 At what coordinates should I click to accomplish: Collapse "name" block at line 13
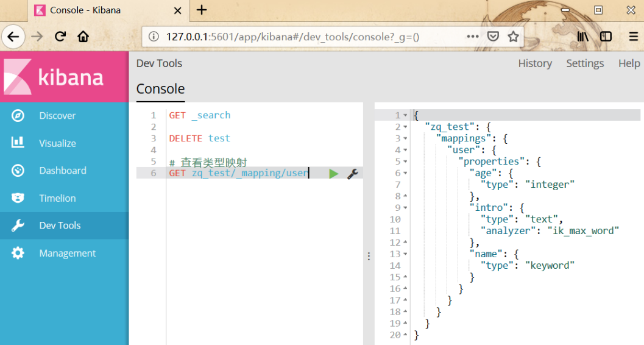tap(405, 254)
